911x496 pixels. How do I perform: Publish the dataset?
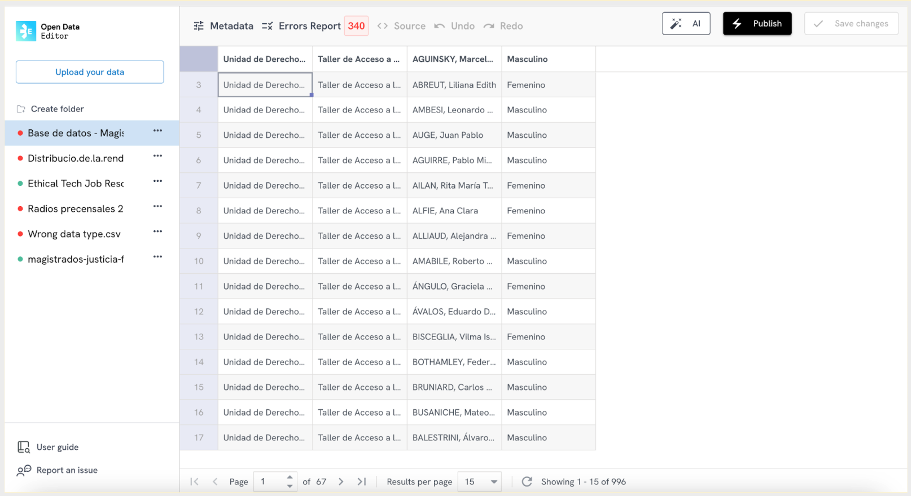pos(757,23)
